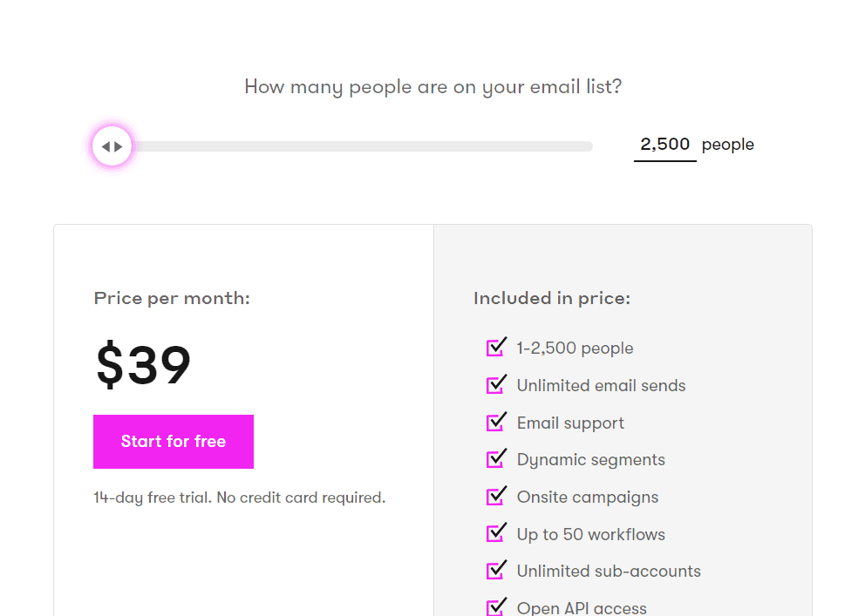The image size is (865, 616).
Task: Click the checkmark icon beside Onsite campaigns
Action: 496,496
